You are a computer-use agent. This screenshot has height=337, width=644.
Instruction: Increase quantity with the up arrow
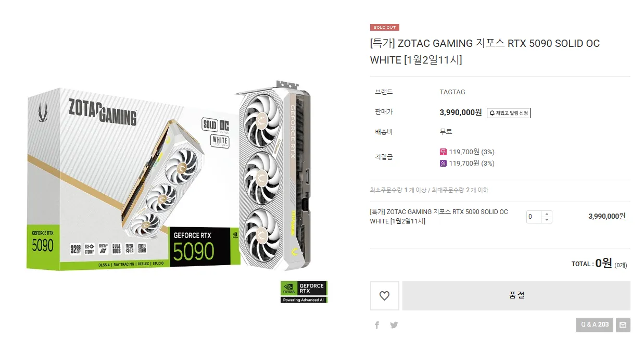point(547,214)
